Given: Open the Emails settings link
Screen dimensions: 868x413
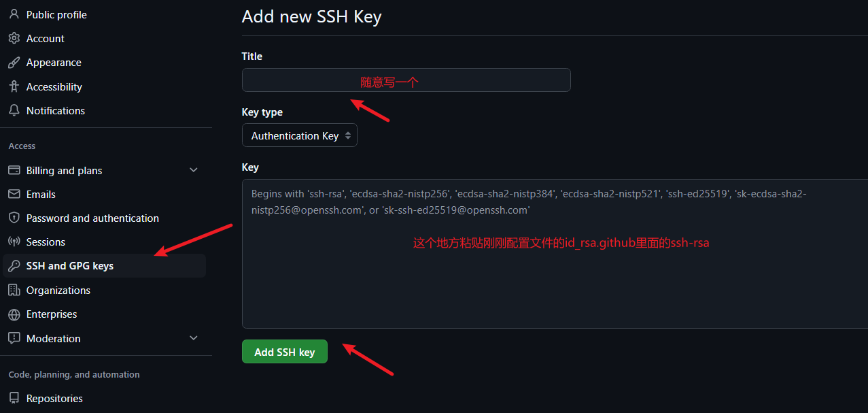Looking at the screenshot, I should coord(41,195).
